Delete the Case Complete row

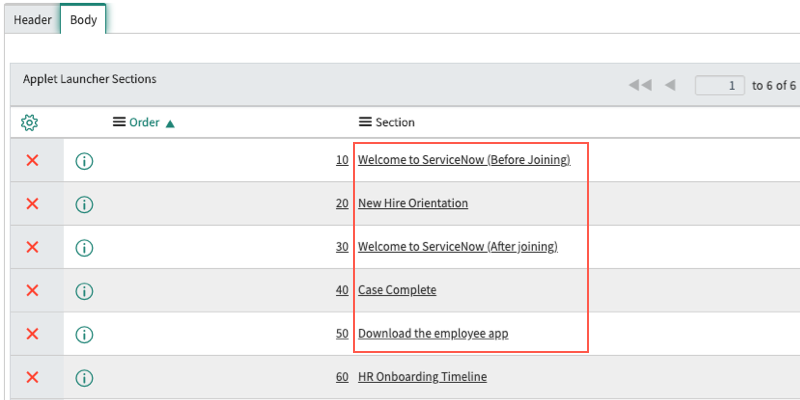[x=32, y=290]
